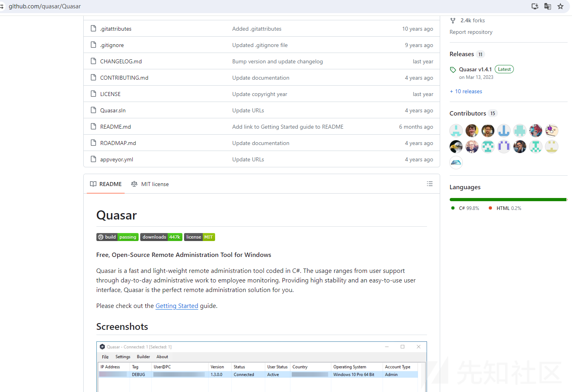Open About menu in Quasar screenshot
The height and width of the screenshot is (392, 572).
click(x=162, y=357)
